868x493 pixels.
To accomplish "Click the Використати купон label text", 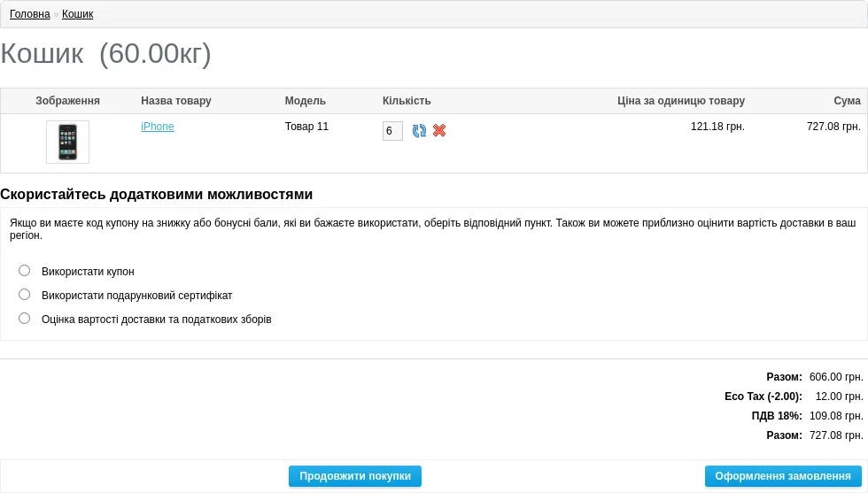I will click(88, 272).
